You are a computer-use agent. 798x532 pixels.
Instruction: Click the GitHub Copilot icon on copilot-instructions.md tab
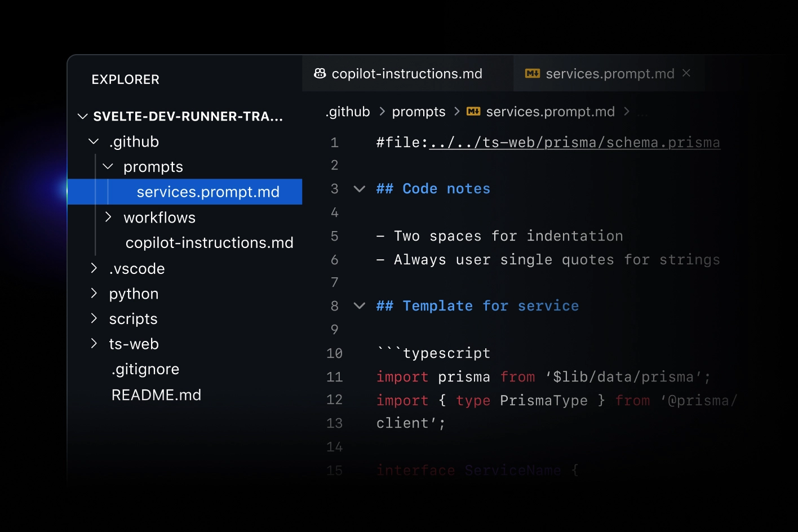(320, 73)
